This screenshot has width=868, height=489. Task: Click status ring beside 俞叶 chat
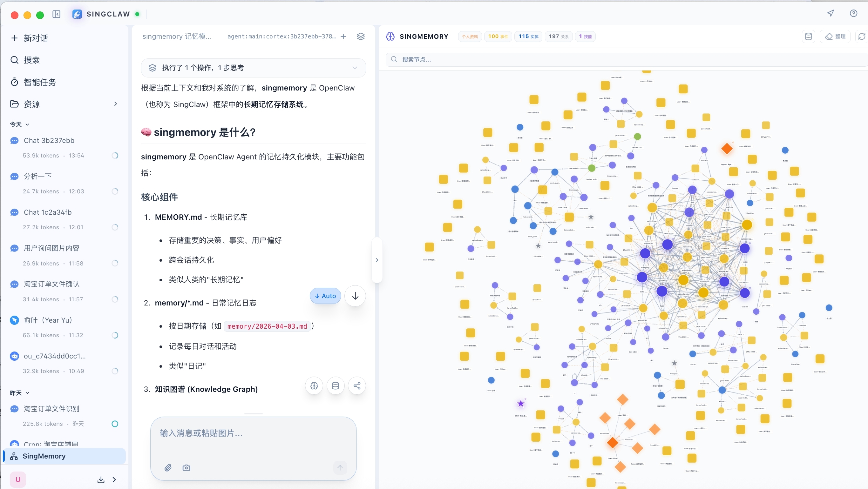coord(115,335)
